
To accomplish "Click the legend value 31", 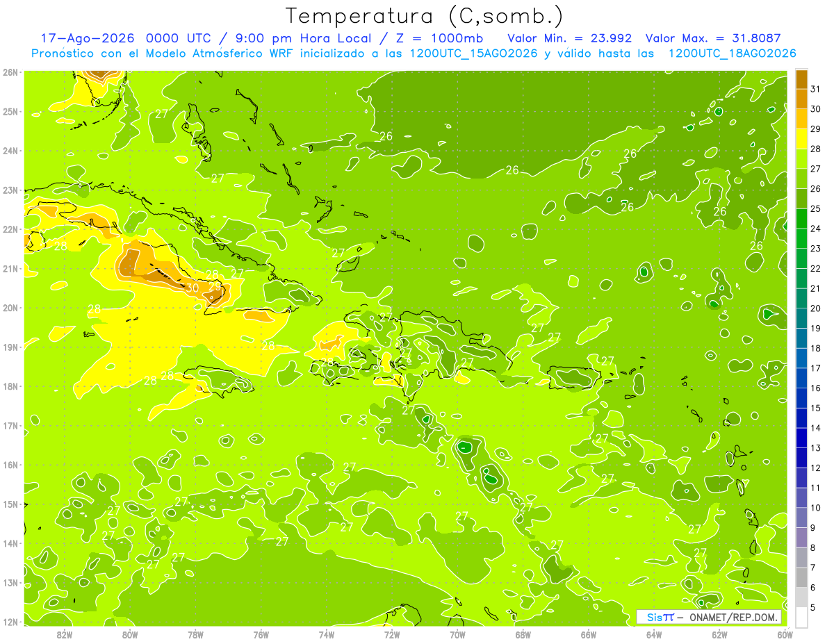I will (x=816, y=88).
